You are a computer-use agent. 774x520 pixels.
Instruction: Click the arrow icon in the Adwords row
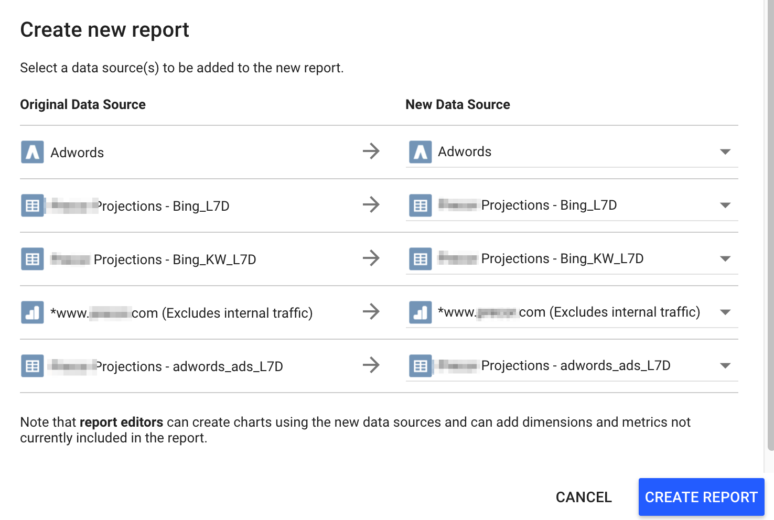click(x=371, y=151)
